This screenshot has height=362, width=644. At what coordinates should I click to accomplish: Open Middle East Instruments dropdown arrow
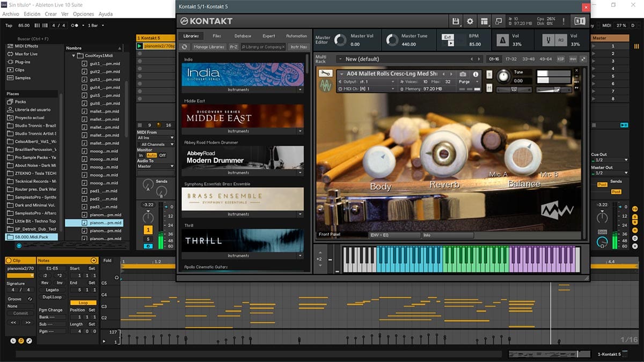[301, 131]
